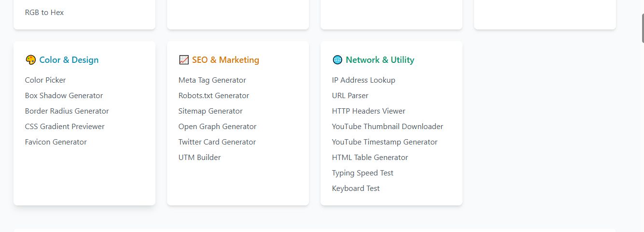644x232 pixels.
Task: Click the globe icon beside Network & Utility
Action: [x=337, y=60]
